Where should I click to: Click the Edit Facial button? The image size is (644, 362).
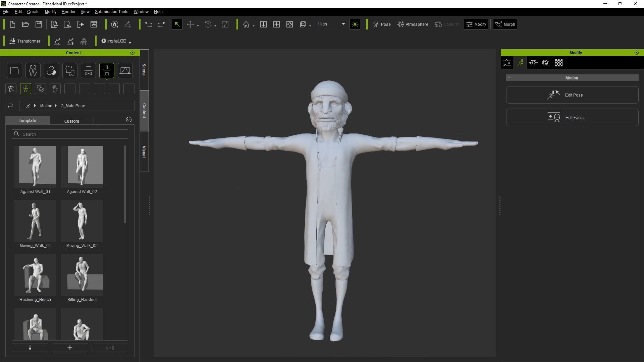(572, 118)
